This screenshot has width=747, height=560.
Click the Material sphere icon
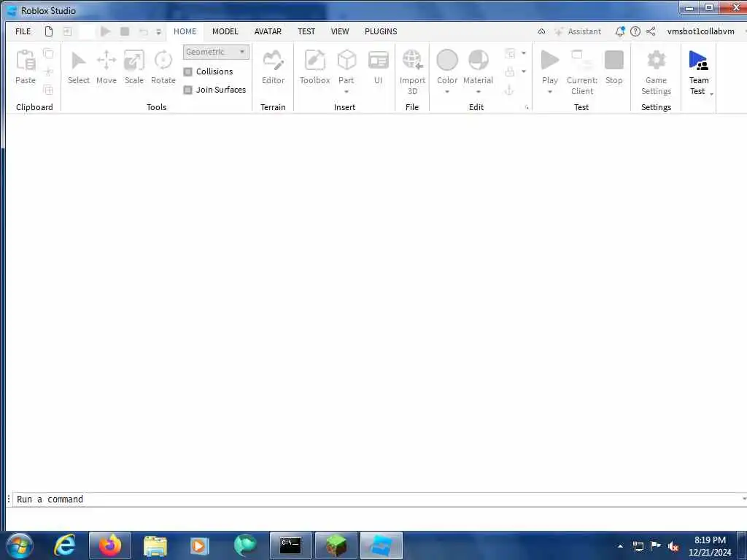[x=478, y=61]
